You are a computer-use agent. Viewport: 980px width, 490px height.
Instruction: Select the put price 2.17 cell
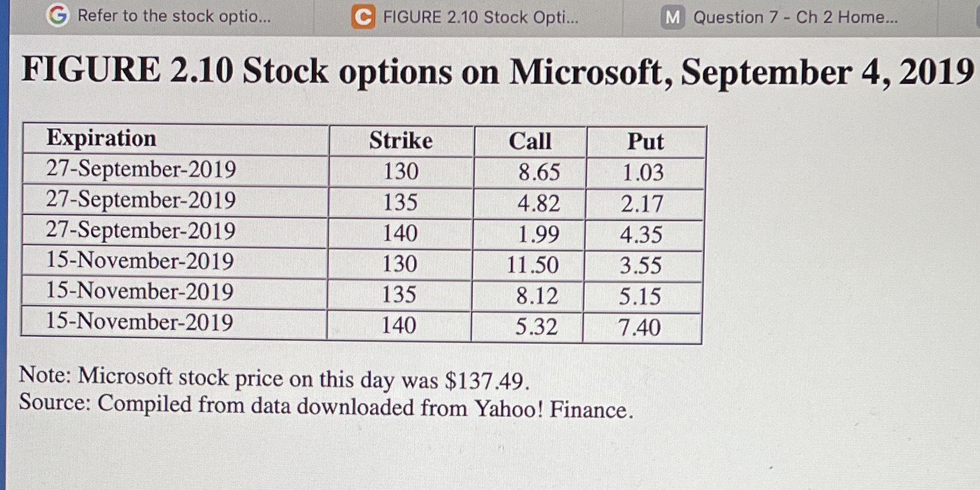pyautogui.click(x=643, y=204)
